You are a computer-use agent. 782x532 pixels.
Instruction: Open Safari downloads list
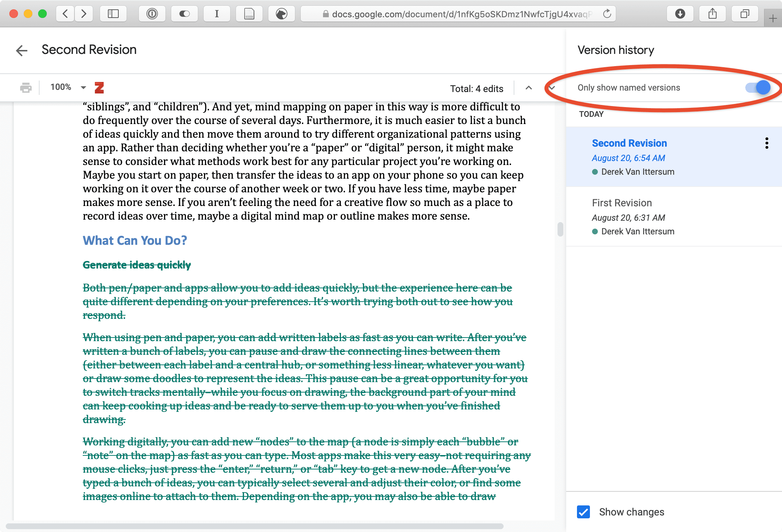(680, 14)
